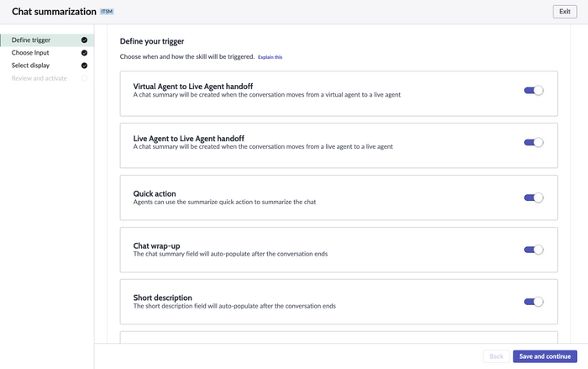Exit the Chat summarization setup
This screenshot has width=588, height=369.
coord(564,12)
